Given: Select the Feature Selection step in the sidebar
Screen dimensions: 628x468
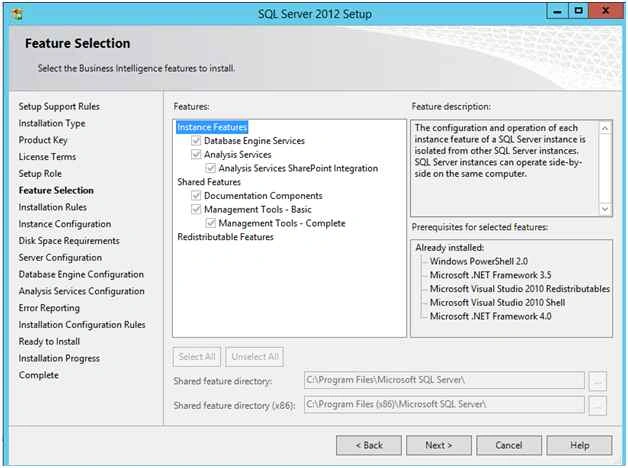Looking at the screenshot, I should (56, 191).
